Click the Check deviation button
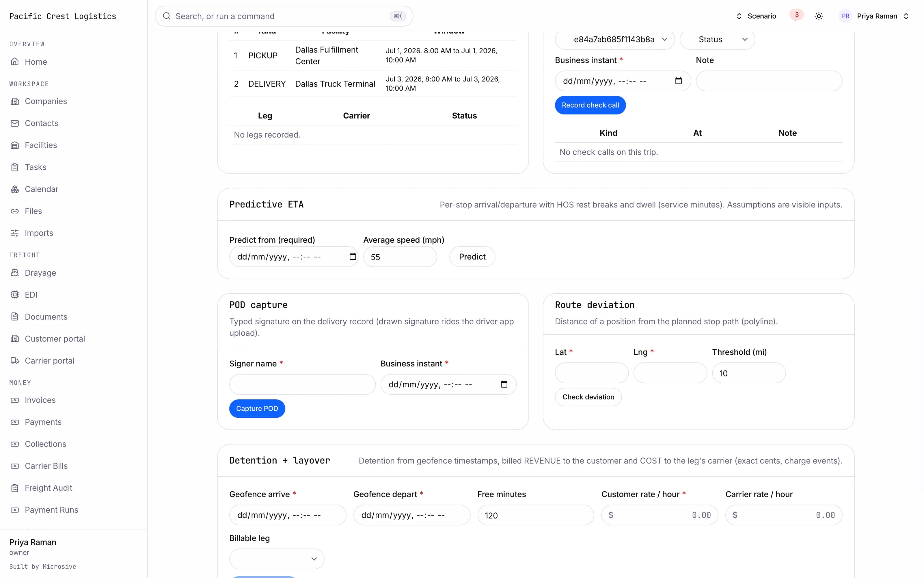This screenshot has height=578, width=924. [x=588, y=397]
